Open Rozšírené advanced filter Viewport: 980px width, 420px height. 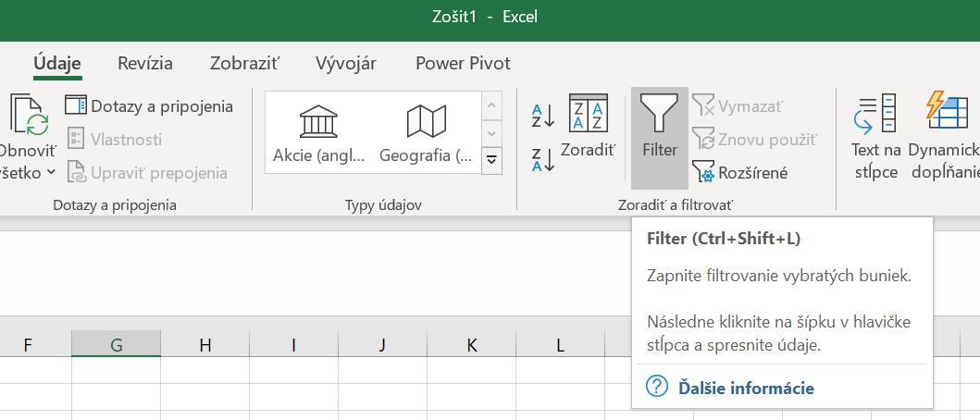(x=740, y=172)
